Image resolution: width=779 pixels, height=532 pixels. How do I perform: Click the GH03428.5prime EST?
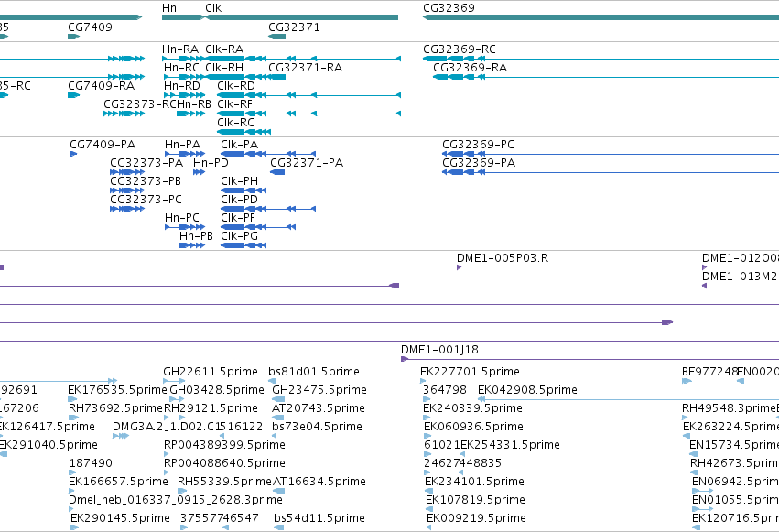(x=217, y=390)
